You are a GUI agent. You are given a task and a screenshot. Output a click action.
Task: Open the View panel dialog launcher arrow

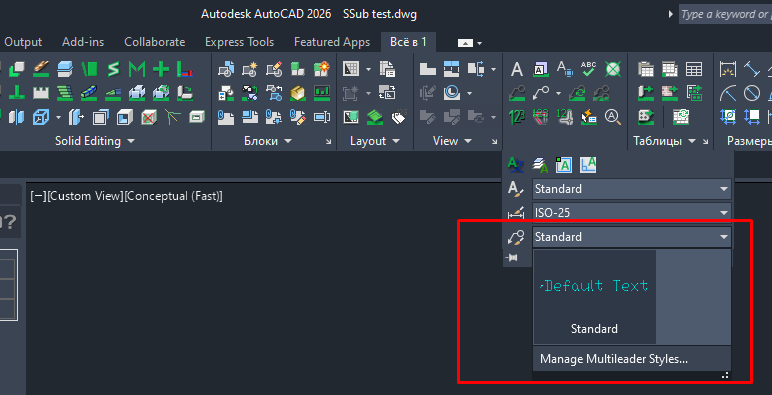pos(494,142)
